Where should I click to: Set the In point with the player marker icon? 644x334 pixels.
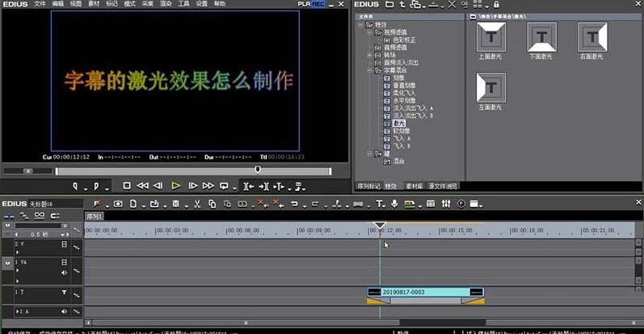75,187
